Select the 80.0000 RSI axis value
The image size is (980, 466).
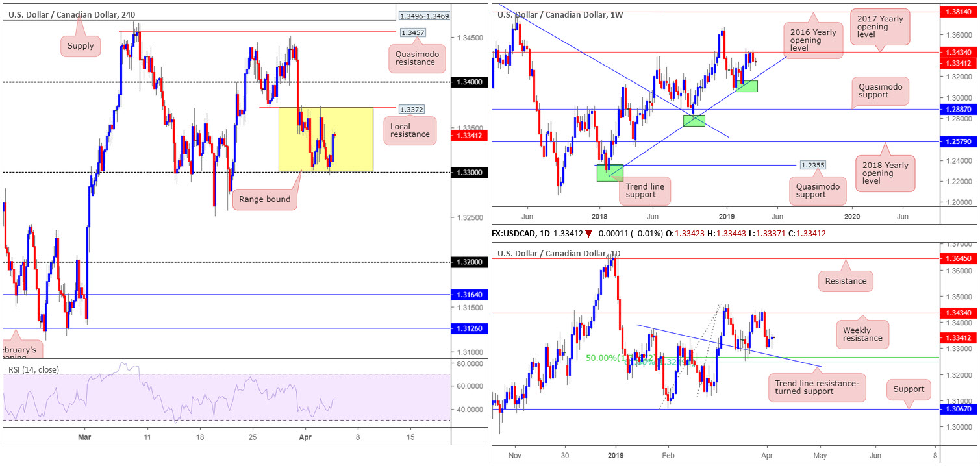[470, 364]
